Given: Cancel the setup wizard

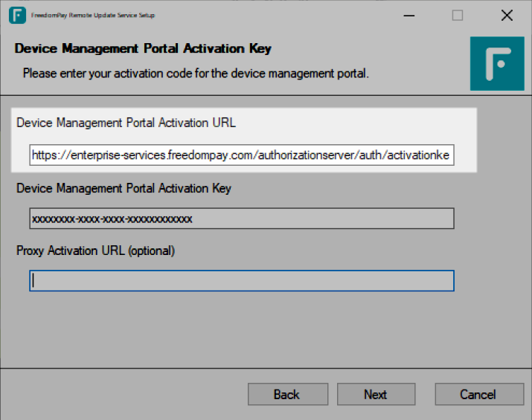Looking at the screenshot, I should [479, 394].
